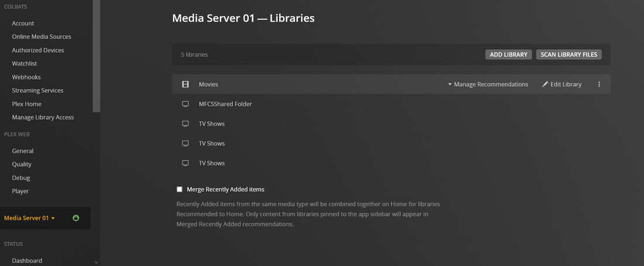Screen dimensions: 644x266
Task: Click the monitor icon of first TV Shows library
Action: coord(185,124)
